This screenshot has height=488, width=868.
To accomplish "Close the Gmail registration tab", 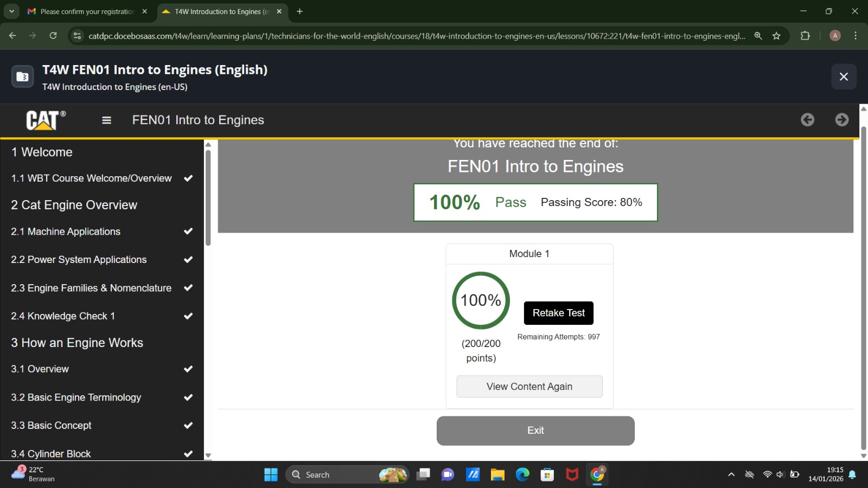I will click(144, 11).
